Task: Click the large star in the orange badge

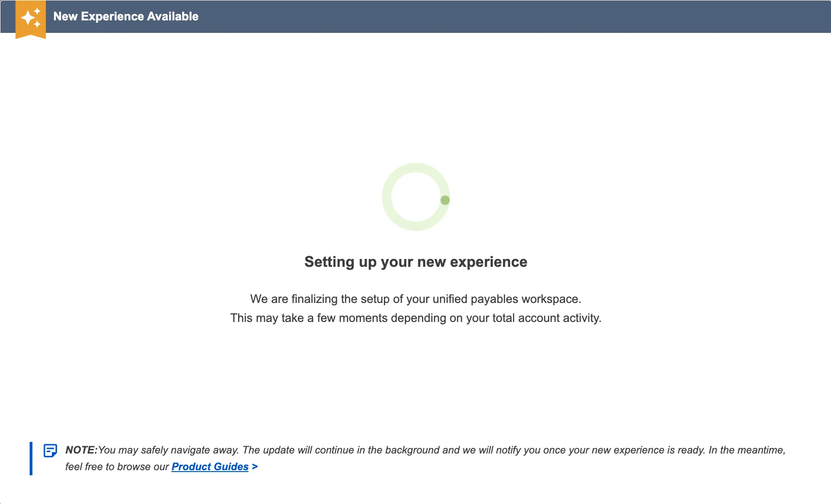Action: (x=28, y=18)
